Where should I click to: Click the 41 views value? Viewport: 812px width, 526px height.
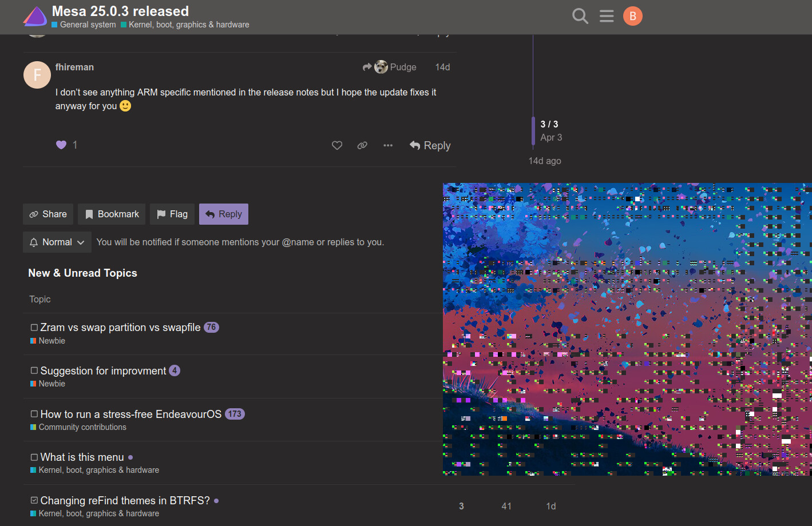point(506,506)
